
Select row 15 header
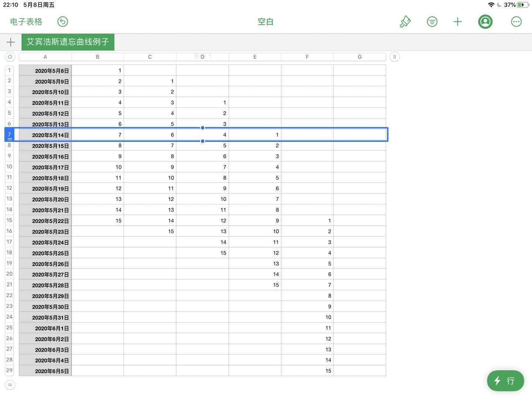[x=9, y=220]
